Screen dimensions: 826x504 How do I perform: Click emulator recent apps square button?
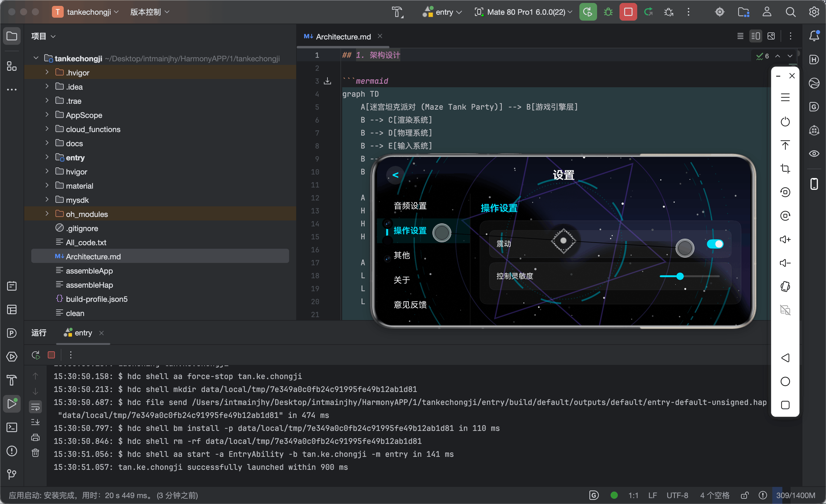(x=785, y=405)
